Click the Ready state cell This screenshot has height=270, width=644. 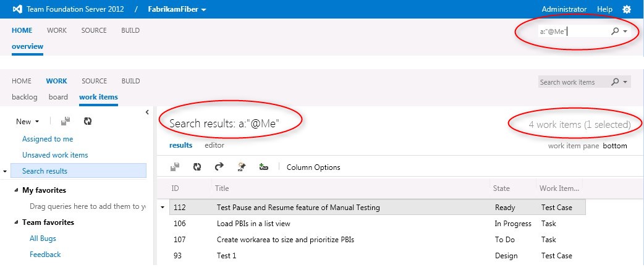pos(505,208)
